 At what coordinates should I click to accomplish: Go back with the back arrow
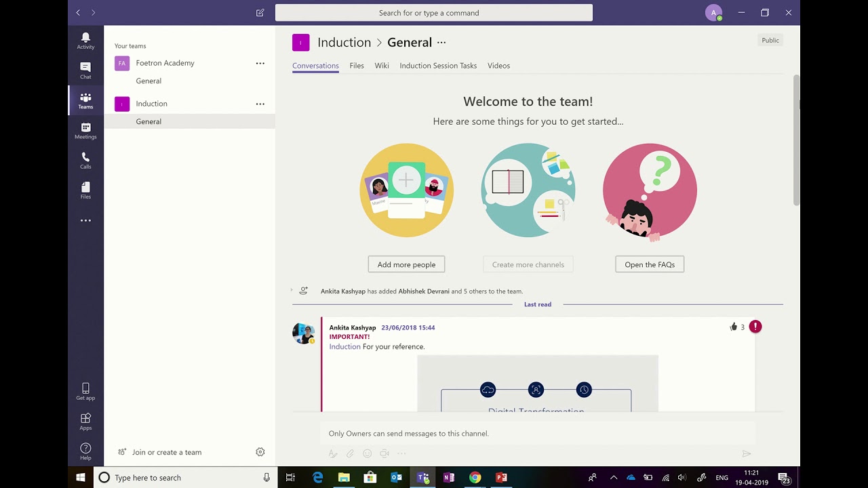[x=78, y=12]
